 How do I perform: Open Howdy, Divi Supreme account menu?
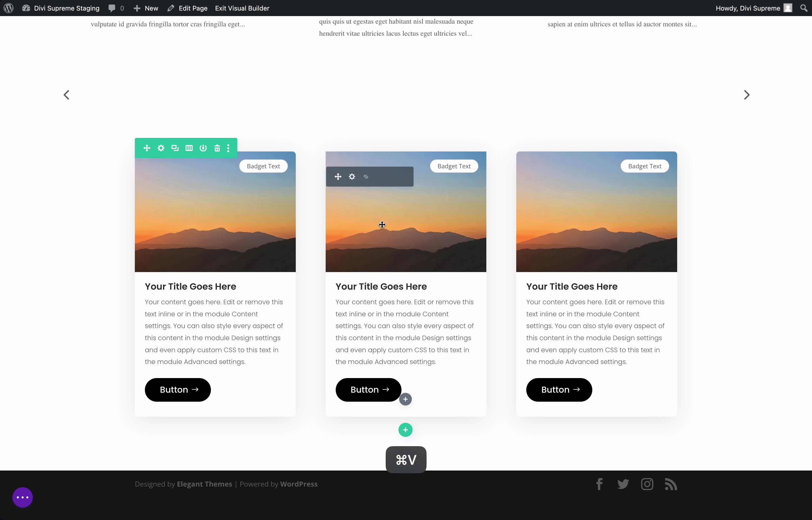pyautogui.click(x=753, y=8)
